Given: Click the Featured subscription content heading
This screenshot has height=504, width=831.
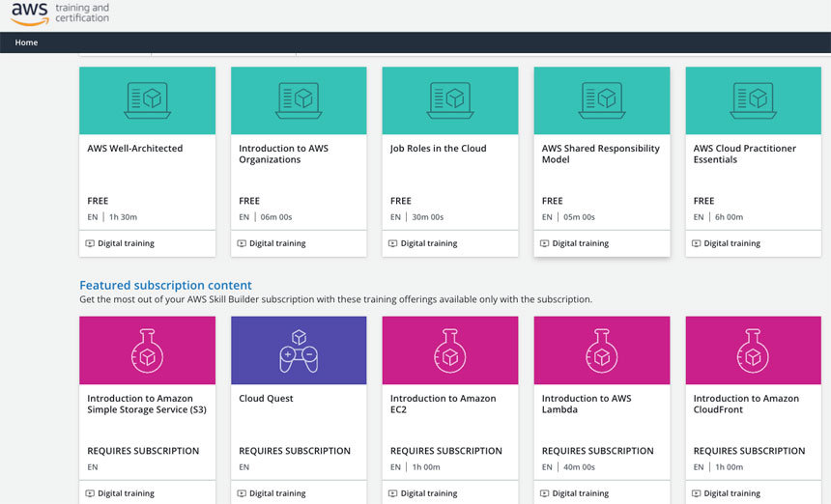Looking at the screenshot, I should [165, 285].
